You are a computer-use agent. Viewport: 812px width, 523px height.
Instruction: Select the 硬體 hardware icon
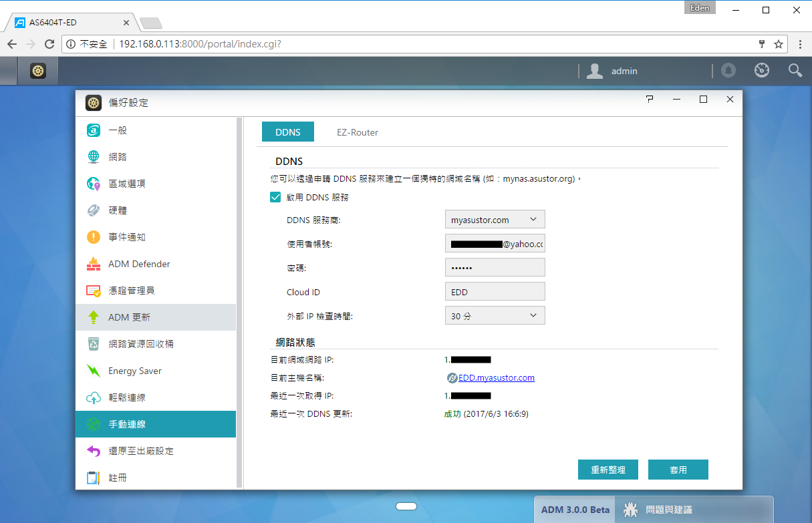pos(94,210)
